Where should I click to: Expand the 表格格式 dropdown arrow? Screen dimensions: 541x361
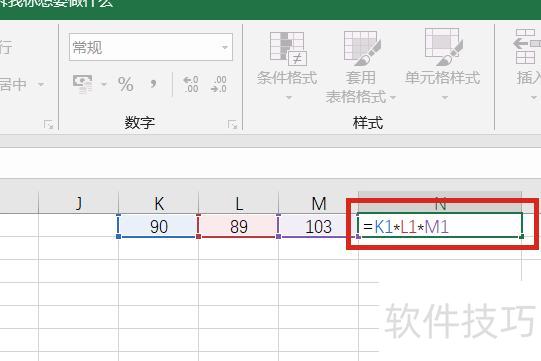coord(393,98)
